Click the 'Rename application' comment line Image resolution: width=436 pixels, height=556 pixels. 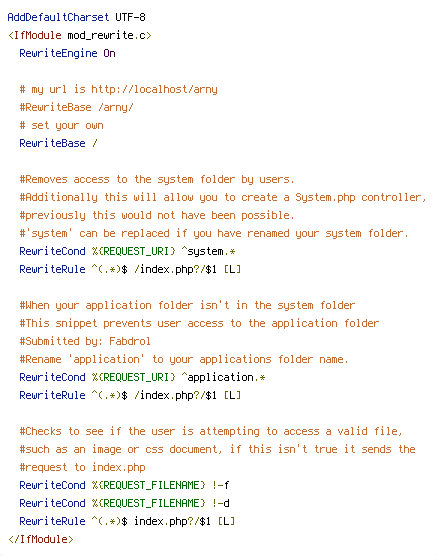click(x=184, y=359)
